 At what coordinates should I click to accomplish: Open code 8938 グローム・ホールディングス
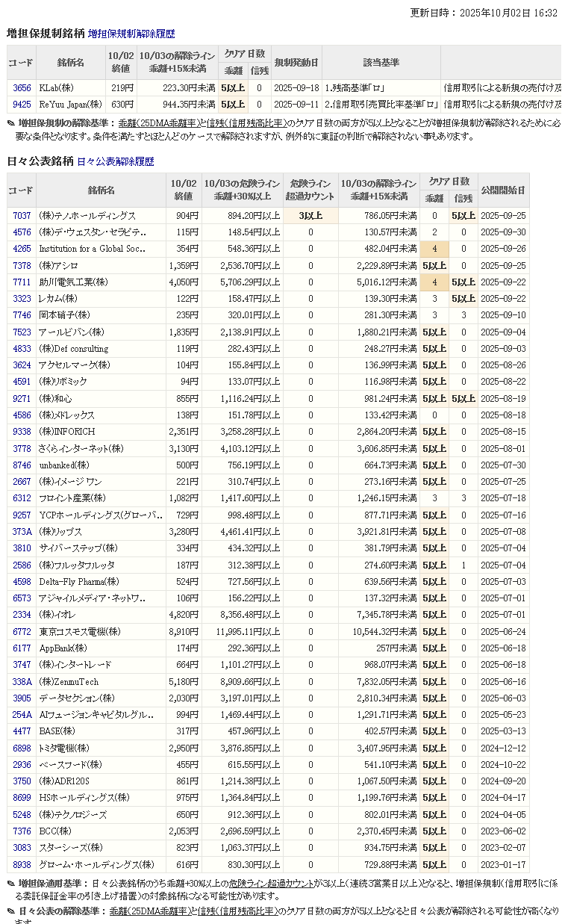click(x=22, y=864)
